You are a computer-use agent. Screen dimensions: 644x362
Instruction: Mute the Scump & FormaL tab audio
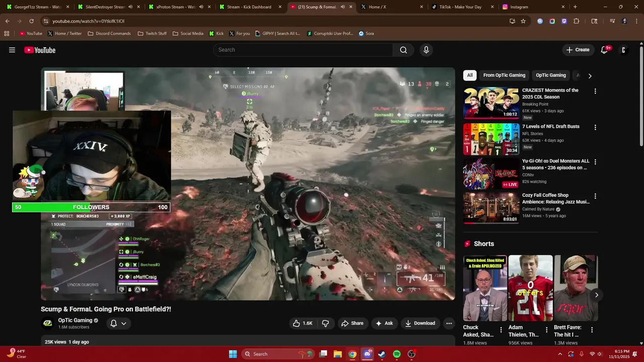tap(343, 7)
